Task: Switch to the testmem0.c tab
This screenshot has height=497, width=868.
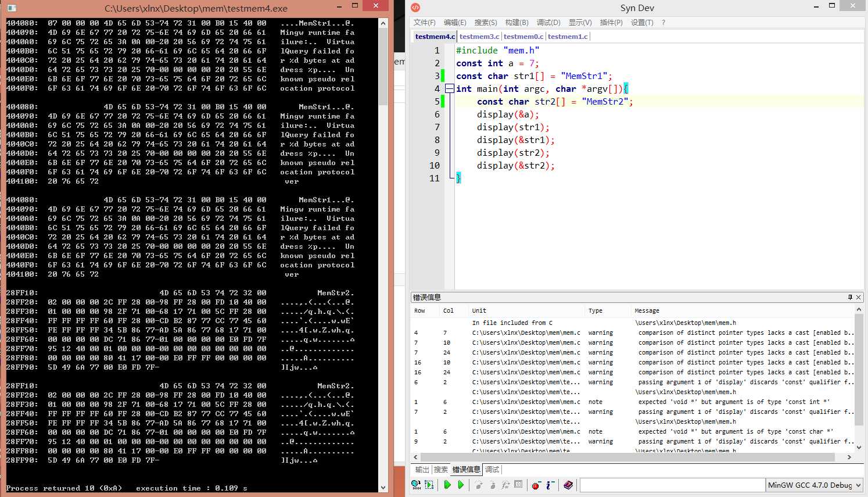Action: (523, 36)
